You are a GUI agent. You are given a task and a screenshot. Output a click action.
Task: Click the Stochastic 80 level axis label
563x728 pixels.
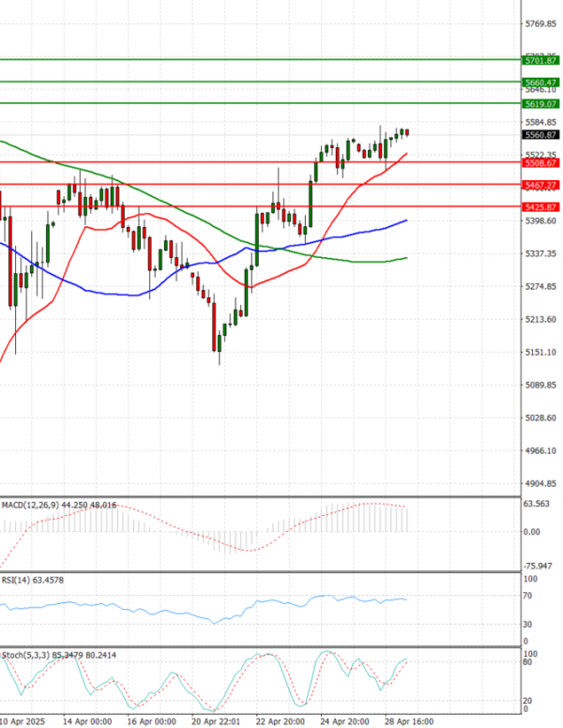[x=529, y=662]
